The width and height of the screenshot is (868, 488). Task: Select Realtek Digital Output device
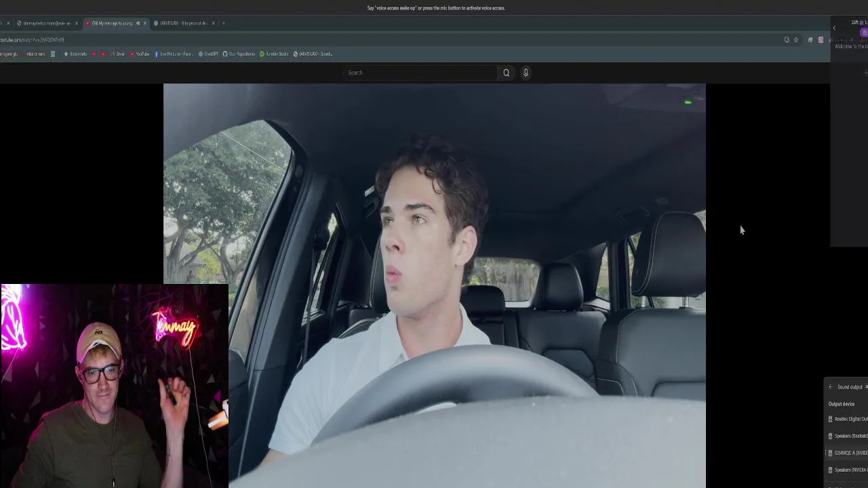(x=848, y=419)
